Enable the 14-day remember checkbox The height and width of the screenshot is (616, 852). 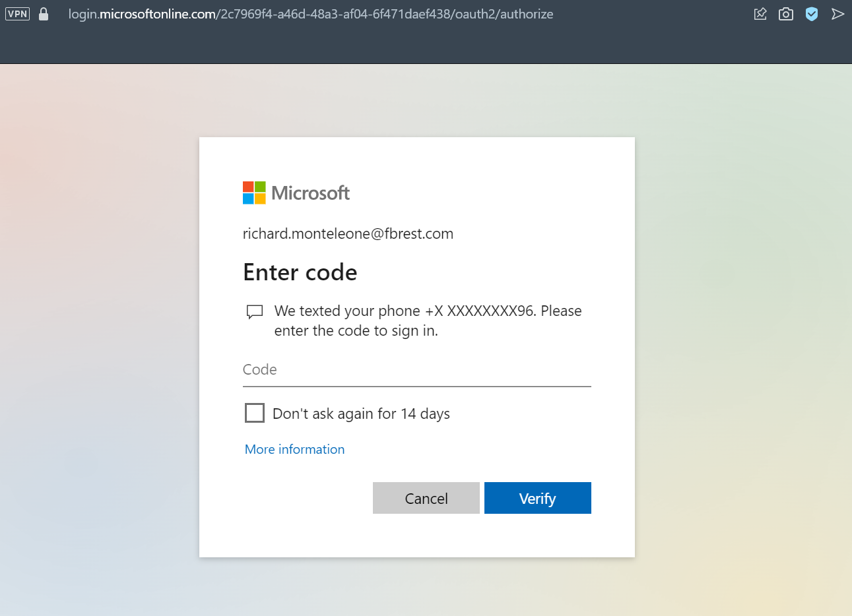255,413
